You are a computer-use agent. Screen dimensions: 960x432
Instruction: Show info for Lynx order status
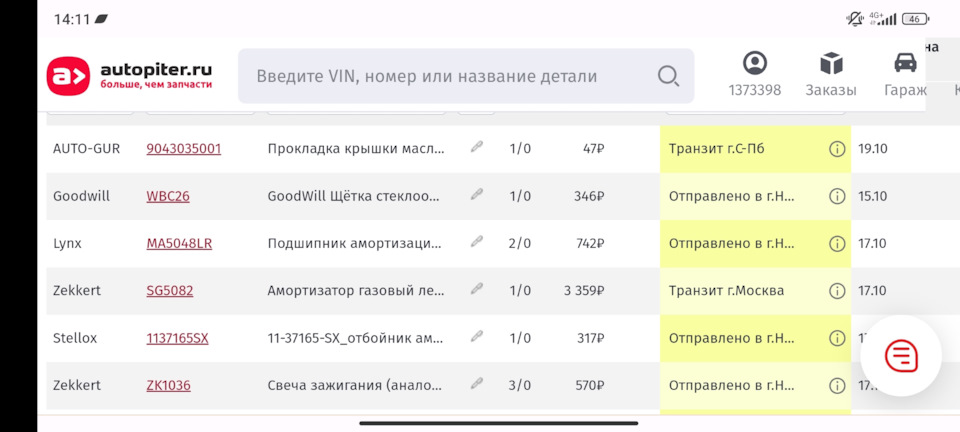pos(837,243)
